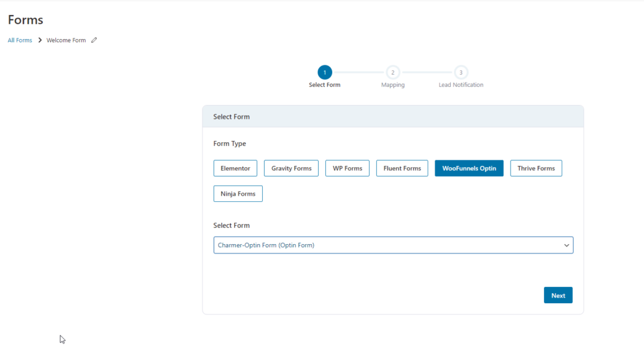Image resolution: width=644 pixels, height=351 pixels.
Task: Click the Welcome Form breadcrumb text
Action: tap(66, 40)
